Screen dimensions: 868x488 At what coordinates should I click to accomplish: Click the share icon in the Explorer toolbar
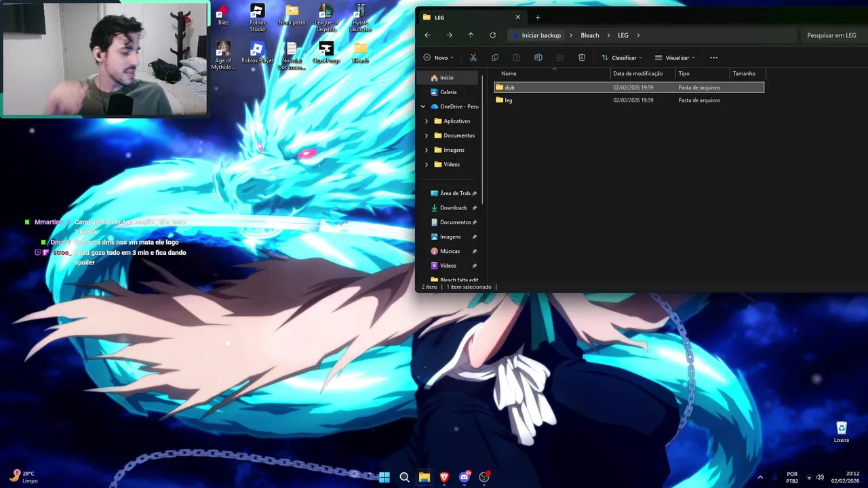point(560,58)
